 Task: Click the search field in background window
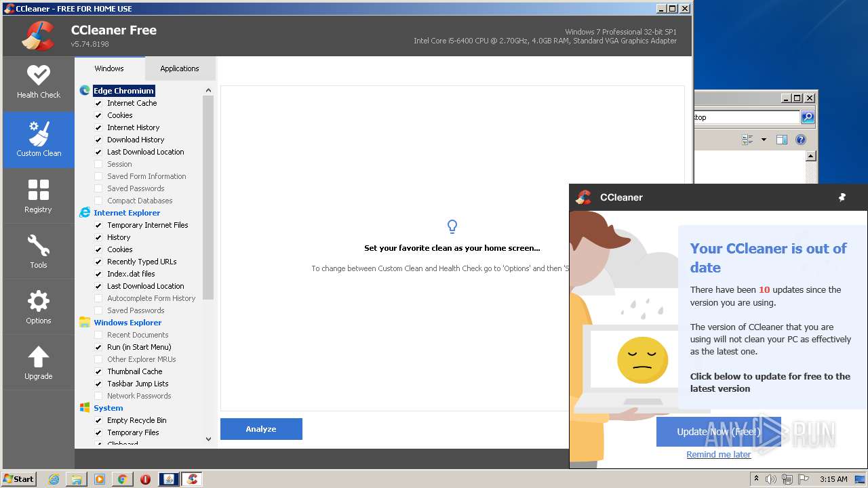pyautogui.click(x=747, y=117)
